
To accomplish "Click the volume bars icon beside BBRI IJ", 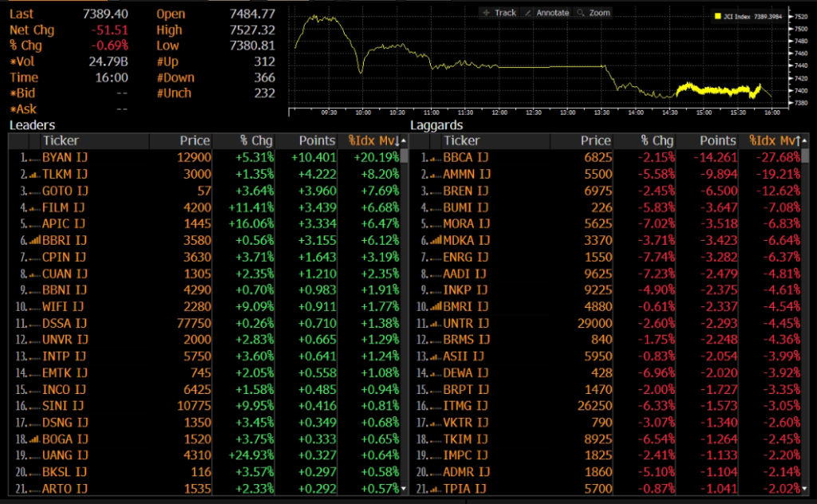I will [34, 240].
